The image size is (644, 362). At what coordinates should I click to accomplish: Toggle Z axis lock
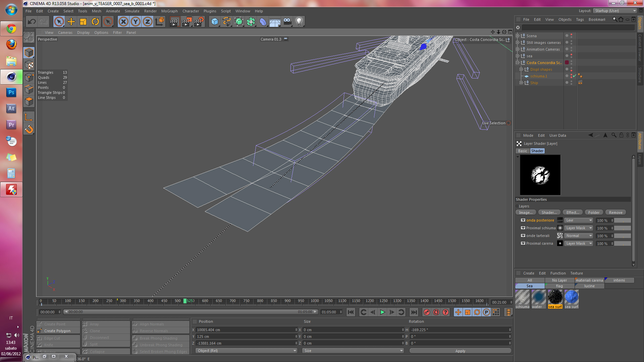pyautogui.click(x=148, y=22)
